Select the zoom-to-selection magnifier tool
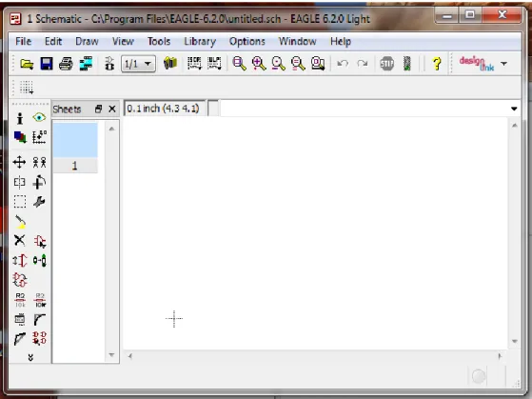The image size is (532, 399). click(x=318, y=64)
